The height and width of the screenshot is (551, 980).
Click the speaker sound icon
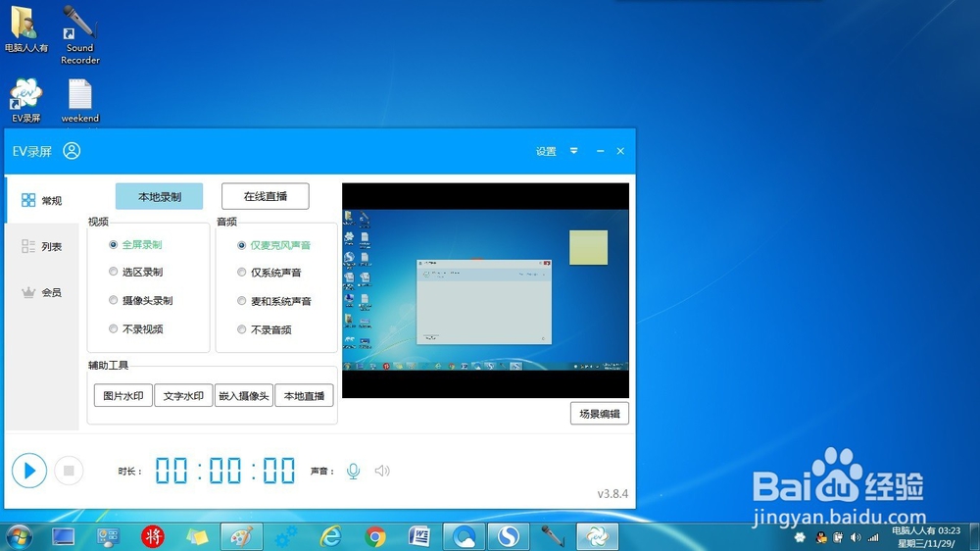point(382,471)
